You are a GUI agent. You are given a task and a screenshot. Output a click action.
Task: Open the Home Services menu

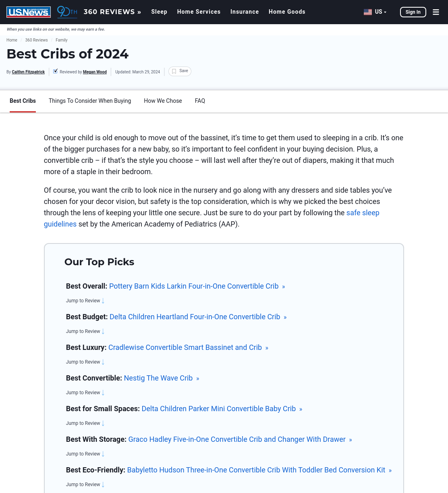pos(199,12)
